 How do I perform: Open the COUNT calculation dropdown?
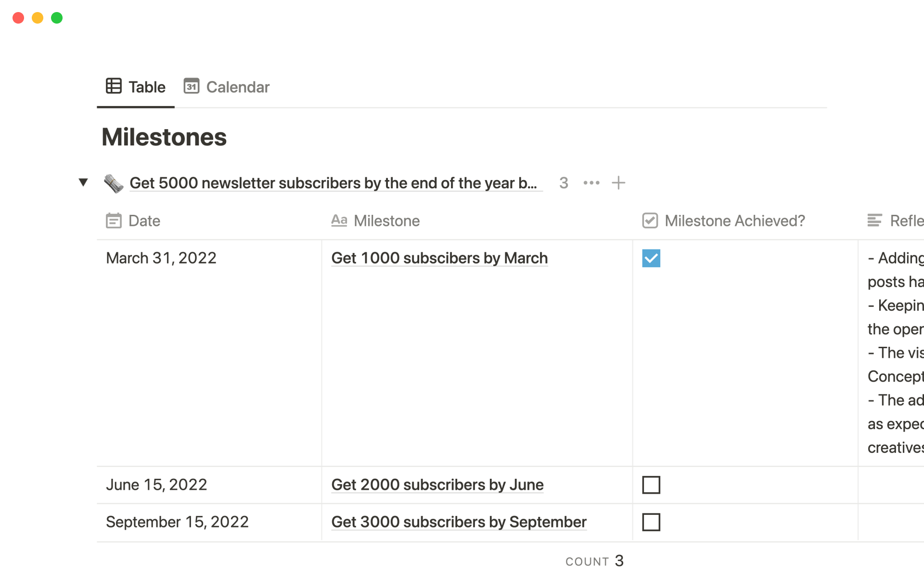point(594,561)
